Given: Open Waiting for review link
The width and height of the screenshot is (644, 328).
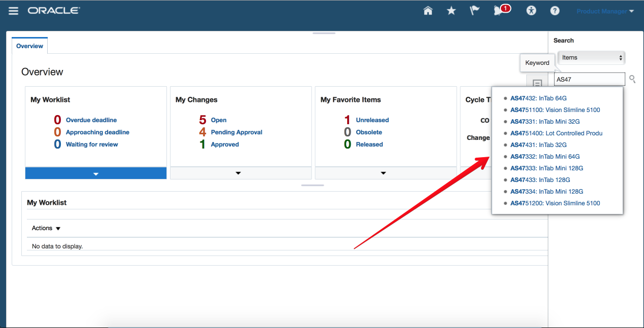Looking at the screenshot, I should (x=92, y=144).
